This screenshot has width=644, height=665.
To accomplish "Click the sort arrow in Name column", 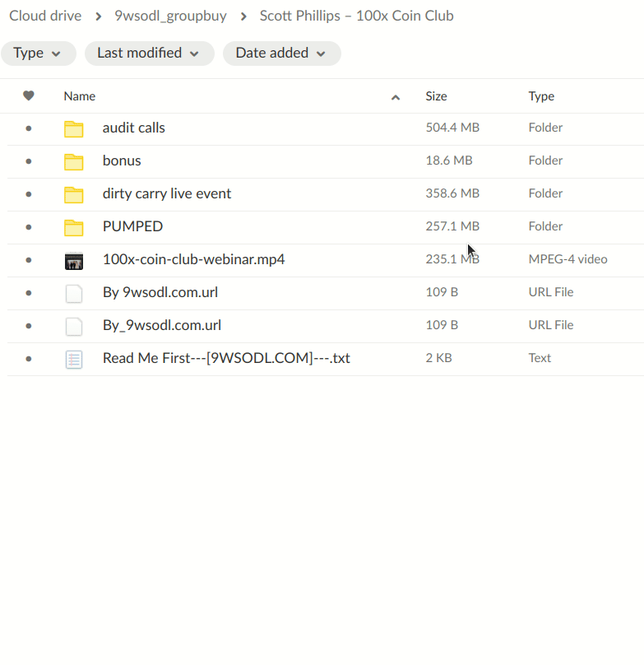I will (396, 98).
